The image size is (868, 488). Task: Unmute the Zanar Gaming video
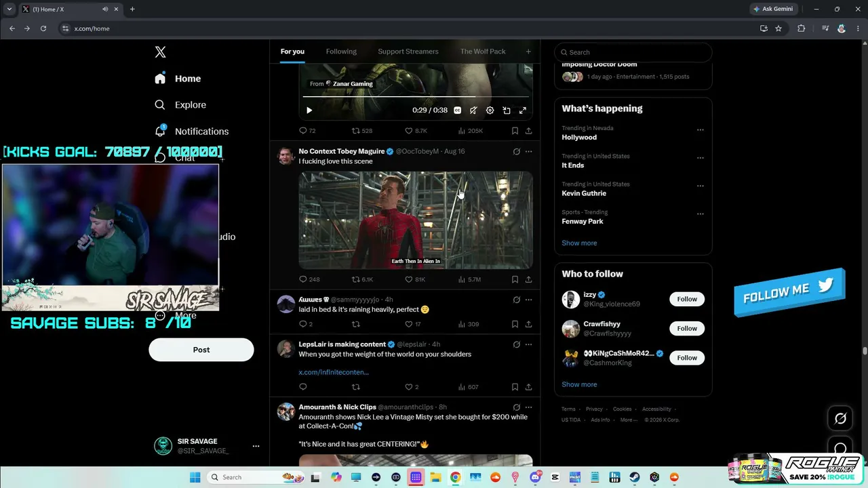click(x=473, y=110)
